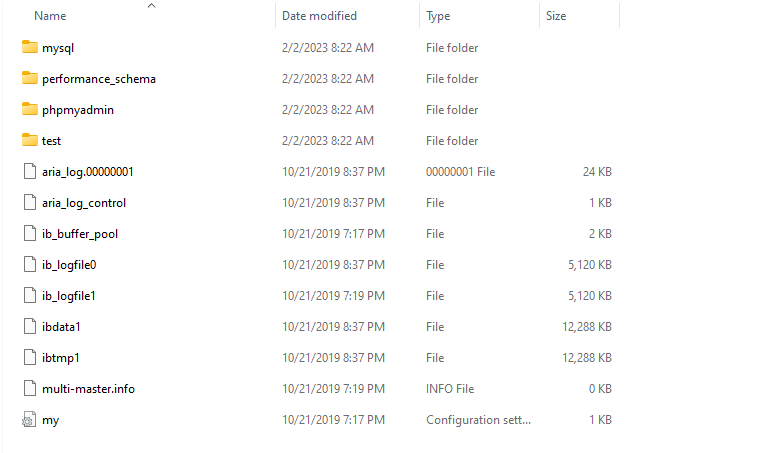Screen dimensions: 760x453
Task: Sort by Size column header
Action: pyautogui.click(x=556, y=16)
